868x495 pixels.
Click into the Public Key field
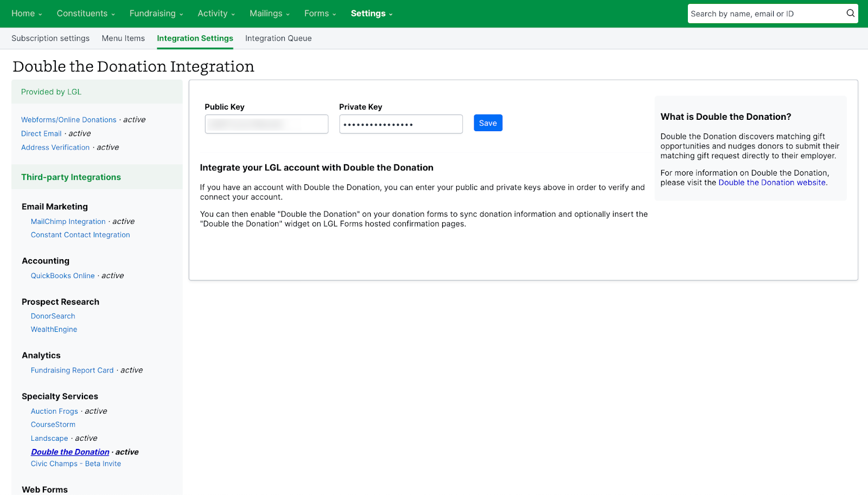(266, 124)
